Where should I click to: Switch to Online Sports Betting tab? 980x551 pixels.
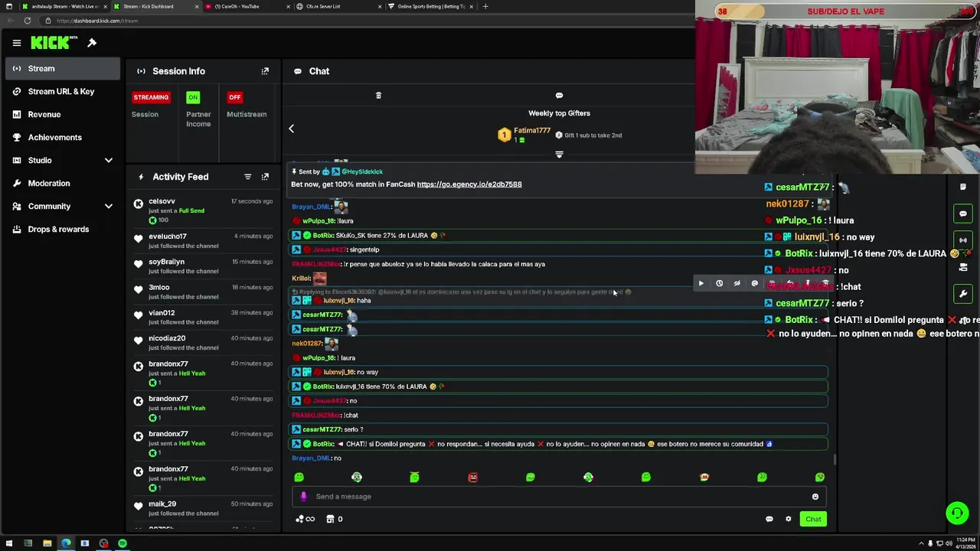[x=430, y=6]
